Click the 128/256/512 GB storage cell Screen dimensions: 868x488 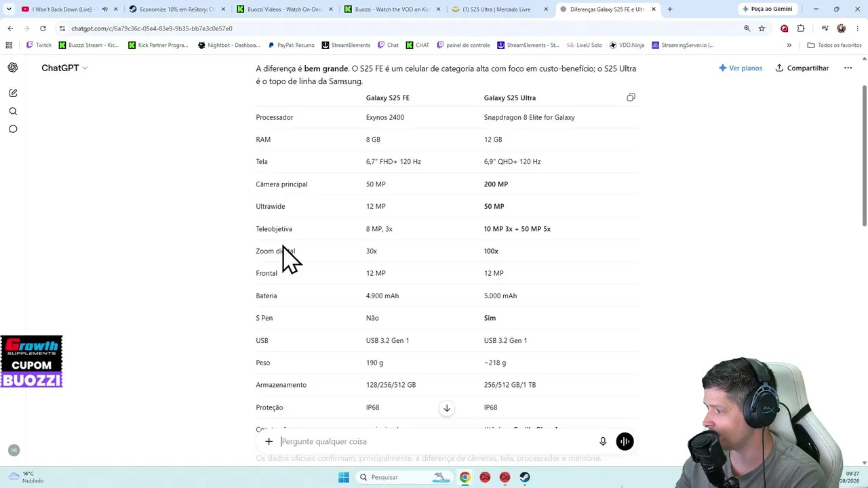[x=391, y=385]
